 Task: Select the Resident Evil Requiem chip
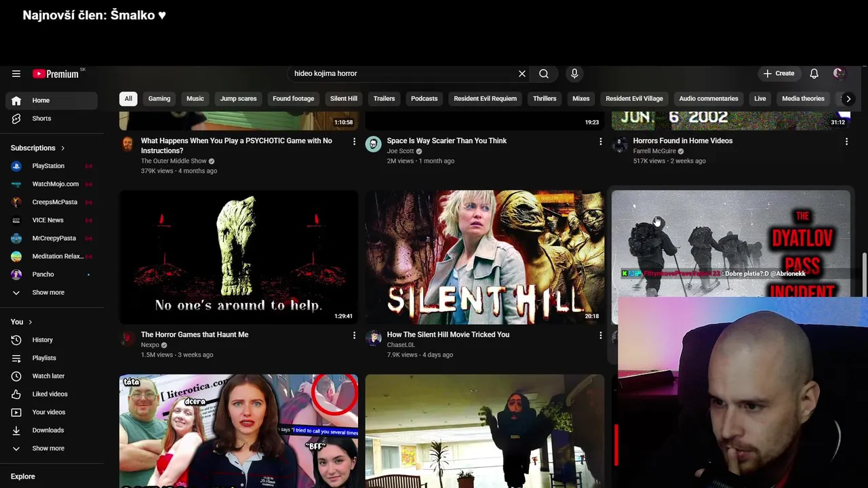pyautogui.click(x=486, y=99)
